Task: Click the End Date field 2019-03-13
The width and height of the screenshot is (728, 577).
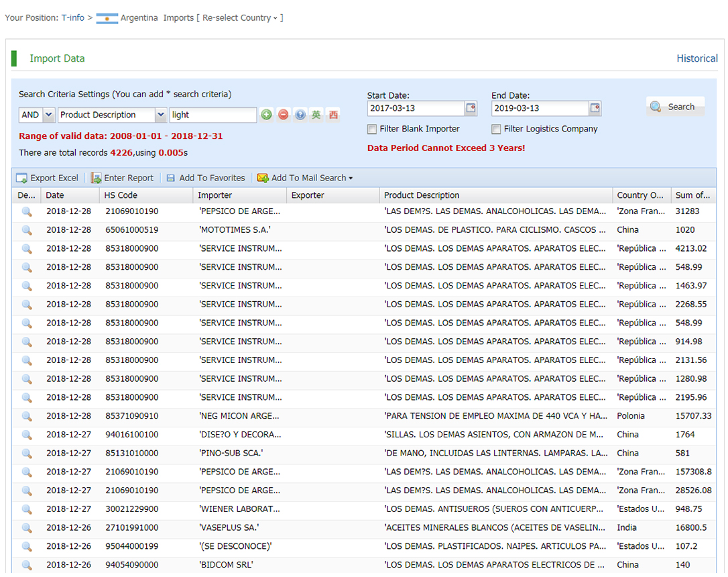Action: point(540,108)
